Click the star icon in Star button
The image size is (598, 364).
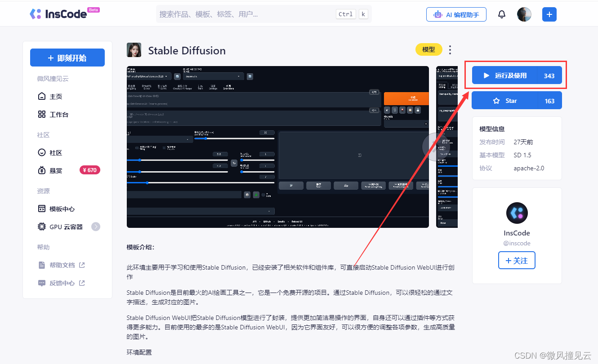click(x=496, y=101)
